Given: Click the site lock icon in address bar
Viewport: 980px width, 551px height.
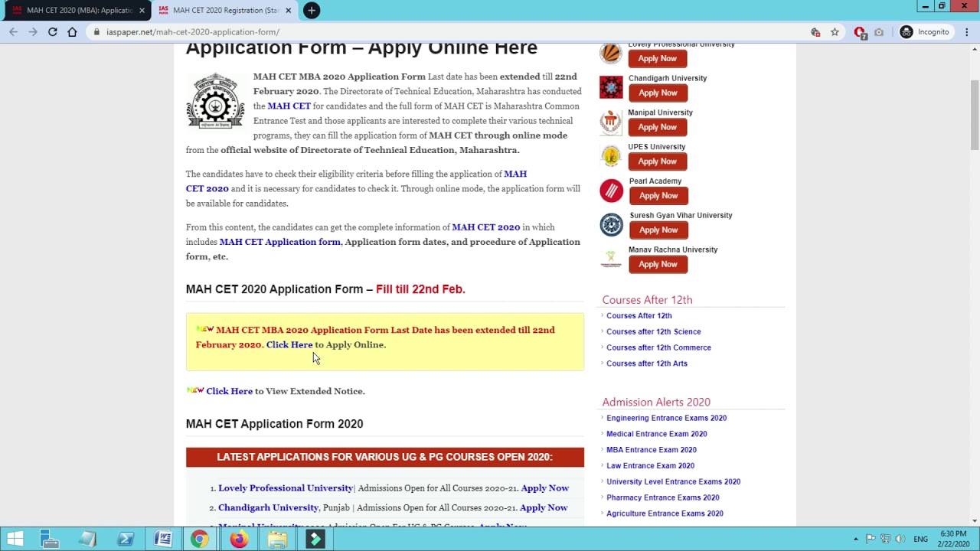Looking at the screenshot, I should coord(96,32).
